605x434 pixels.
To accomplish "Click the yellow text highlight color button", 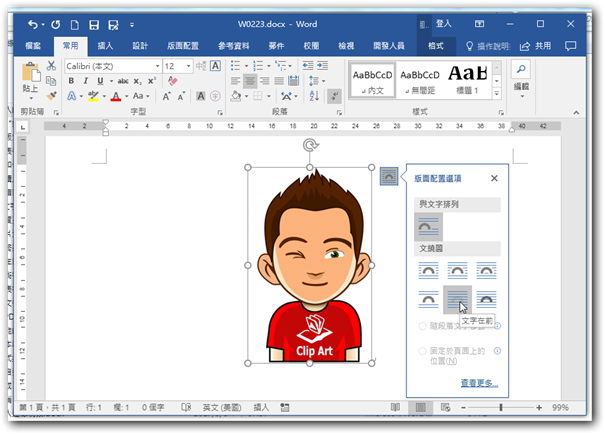I will pyautogui.click(x=93, y=96).
